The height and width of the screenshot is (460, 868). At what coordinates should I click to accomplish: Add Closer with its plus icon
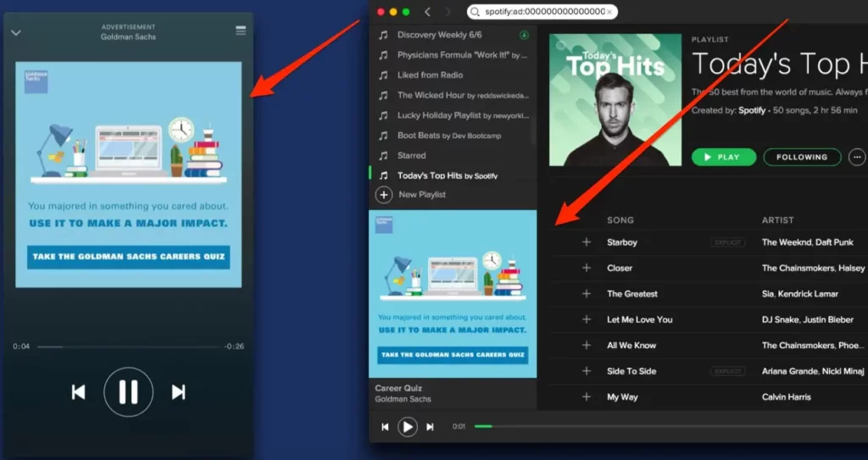586,268
